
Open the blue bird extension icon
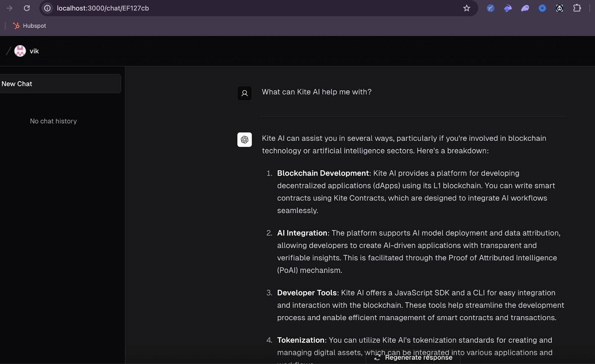(x=508, y=8)
